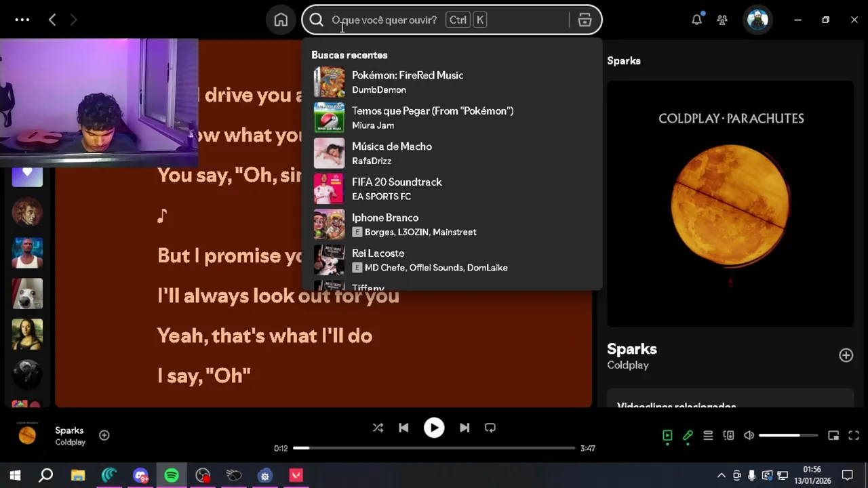868x488 pixels.
Task: Click the Windows Start button
Action: tap(15, 476)
